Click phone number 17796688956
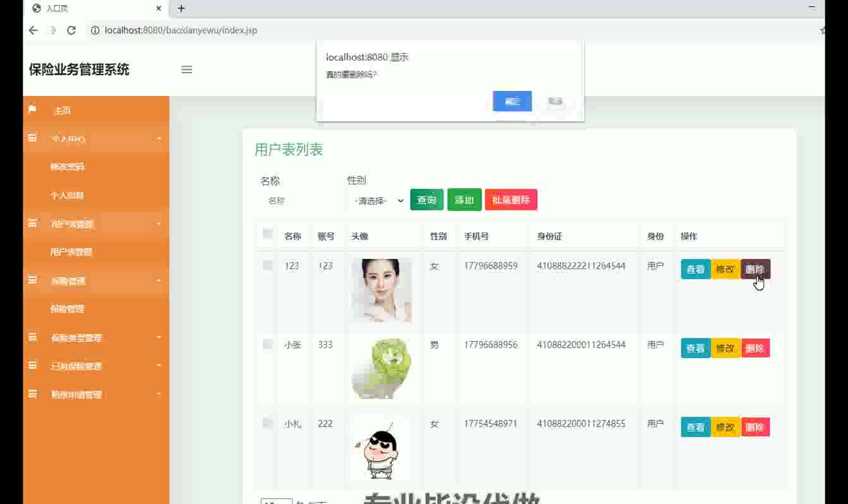This screenshot has height=504, width=848. [x=491, y=345]
